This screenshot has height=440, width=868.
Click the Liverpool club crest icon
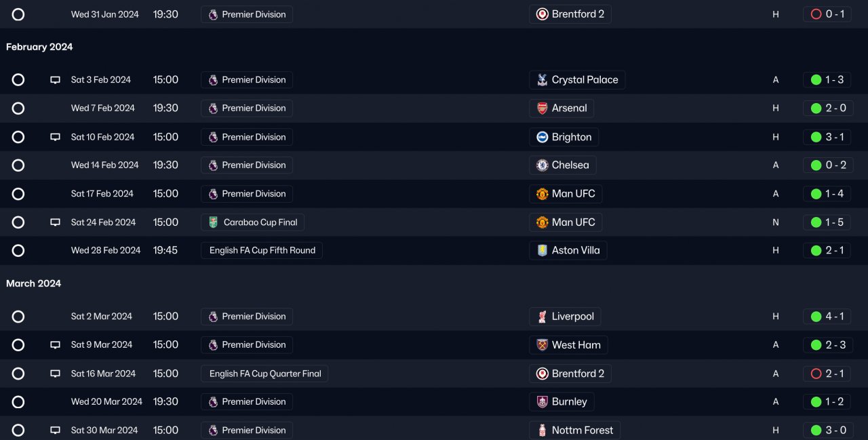(x=542, y=317)
